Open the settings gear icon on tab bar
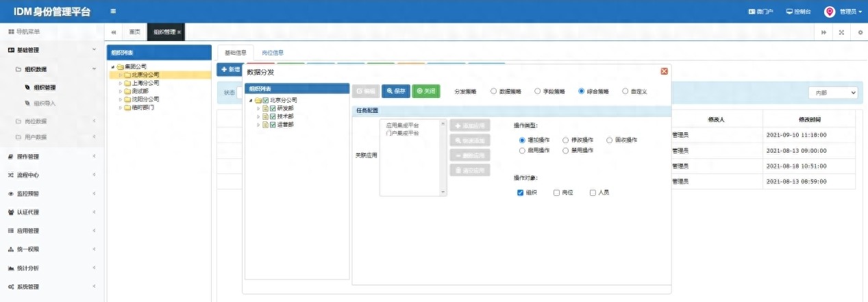Viewport: 868px width, 302px height. [860, 32]
